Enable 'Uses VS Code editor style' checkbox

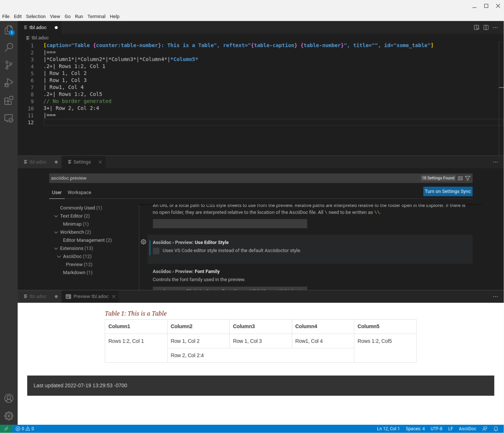pyautogui.click(x=156, y=251)
